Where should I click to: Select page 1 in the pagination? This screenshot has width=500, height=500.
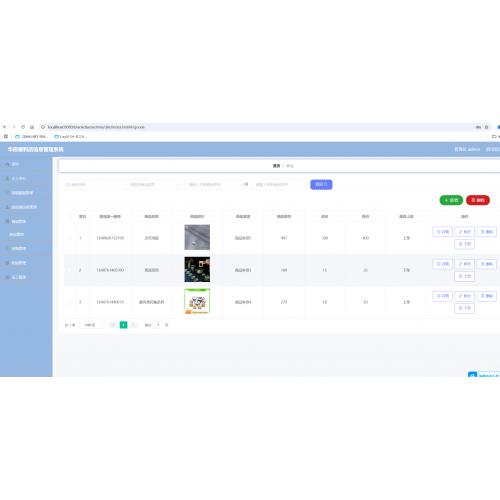point(123,325)
